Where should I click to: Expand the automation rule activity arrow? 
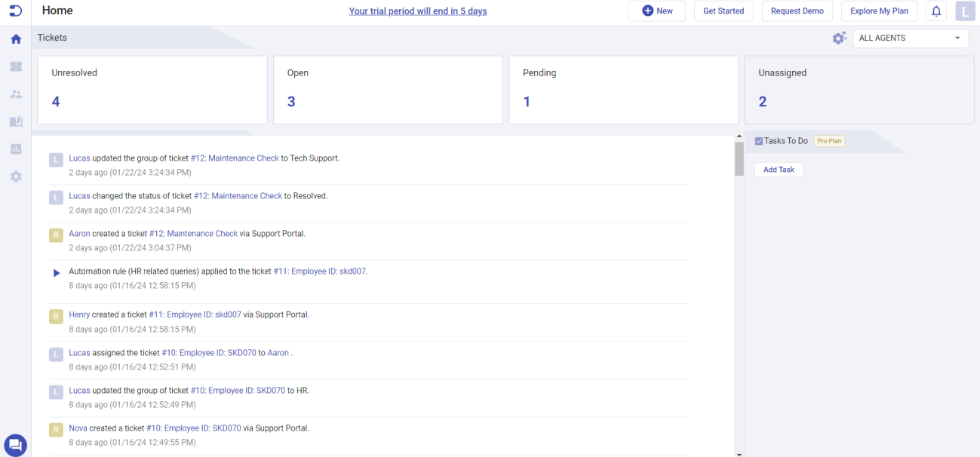56,273
